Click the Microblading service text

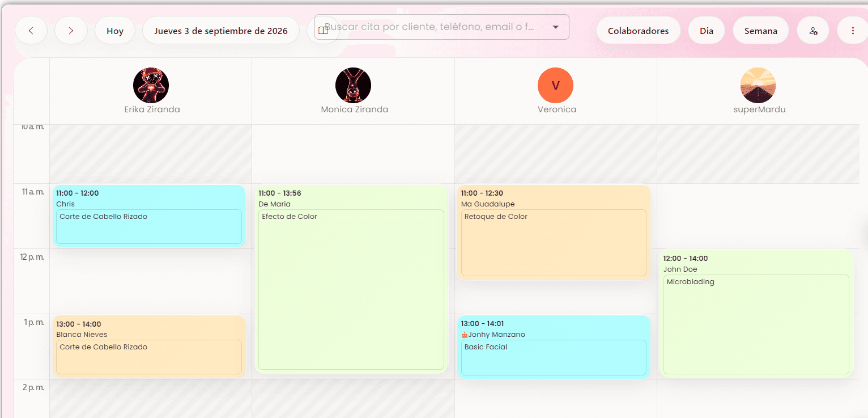coord(690,282)
